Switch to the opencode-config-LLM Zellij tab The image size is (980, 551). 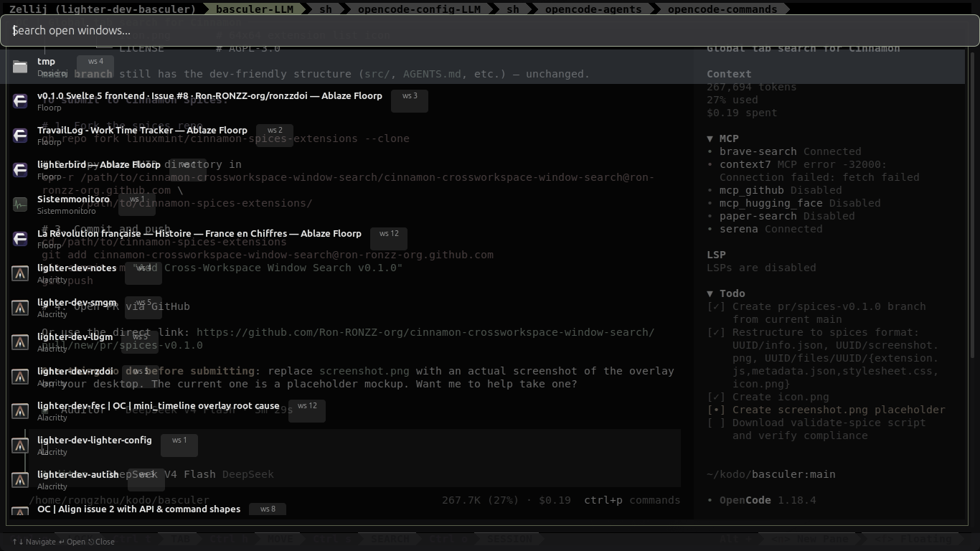point(419,9)
